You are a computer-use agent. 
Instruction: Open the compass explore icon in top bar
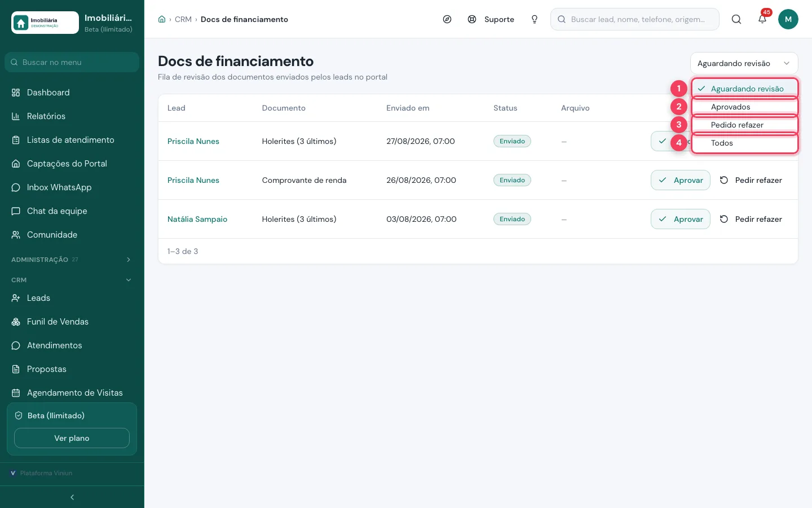click(x=447, y=19)
